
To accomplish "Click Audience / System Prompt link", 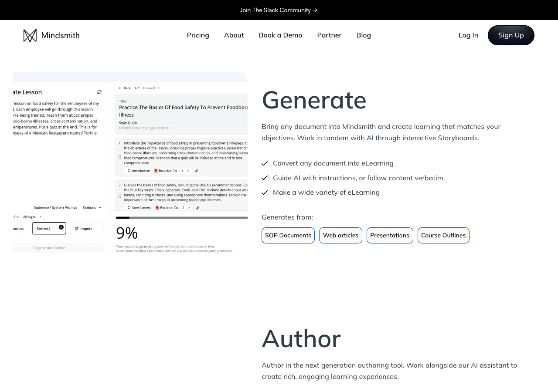I will pos(55,207).
